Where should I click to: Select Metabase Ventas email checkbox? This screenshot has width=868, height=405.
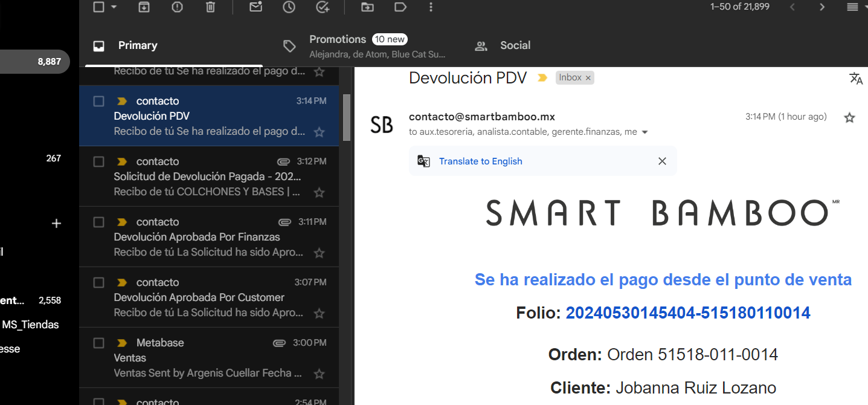[x=99, y=343]
